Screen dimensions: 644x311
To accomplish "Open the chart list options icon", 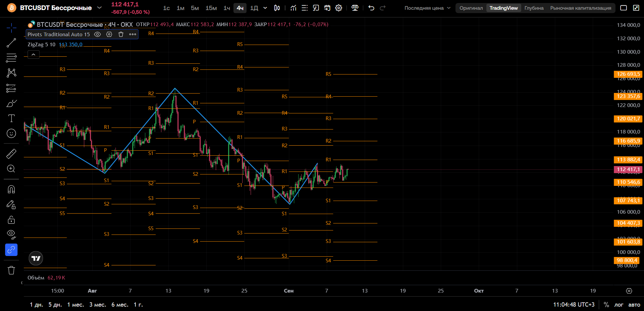I will click(x=305, y=8).
